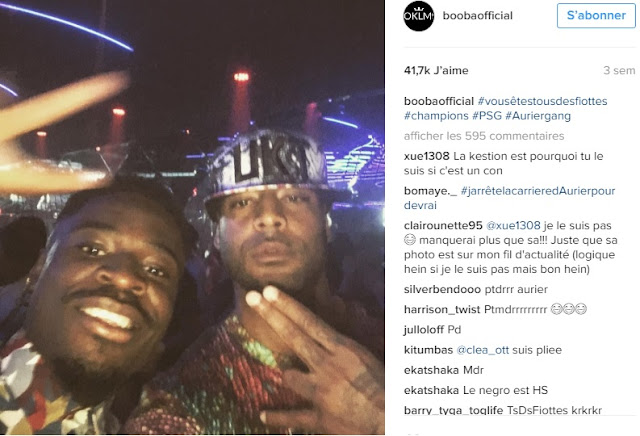Click the posted selfie photo
Viewport: 640px width, 436px height.
pos(192,217)
